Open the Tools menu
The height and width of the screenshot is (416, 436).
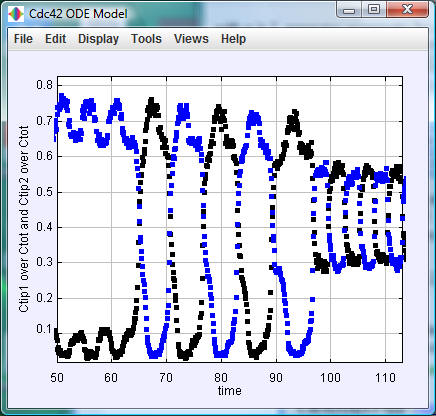point(146,39)
